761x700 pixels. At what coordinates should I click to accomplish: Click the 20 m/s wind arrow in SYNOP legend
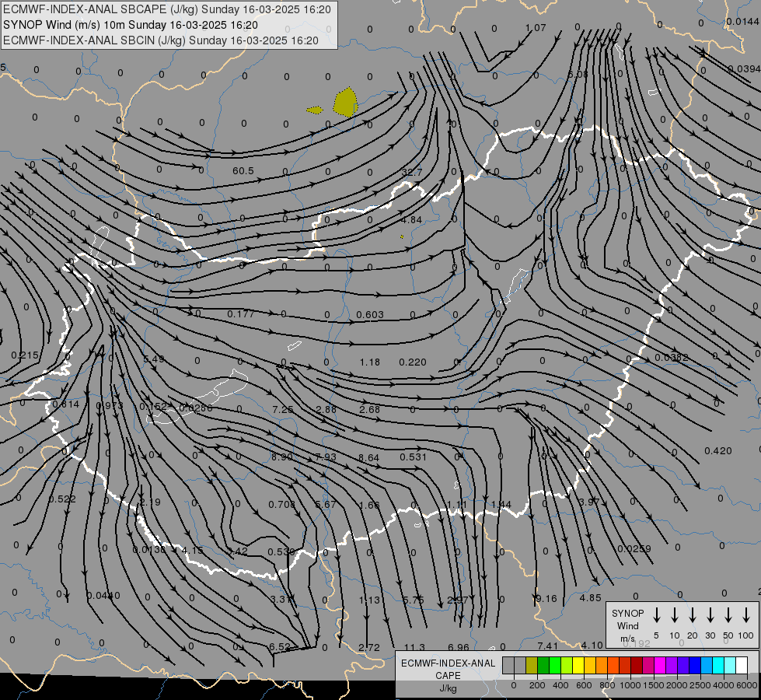point(693,615)
